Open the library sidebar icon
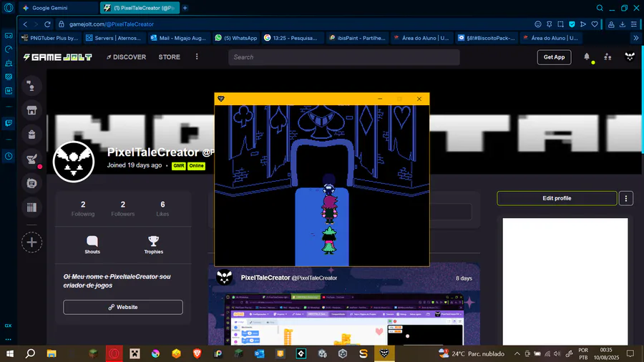The height and width of the screenshot is (362, 644). coord(31,207)
